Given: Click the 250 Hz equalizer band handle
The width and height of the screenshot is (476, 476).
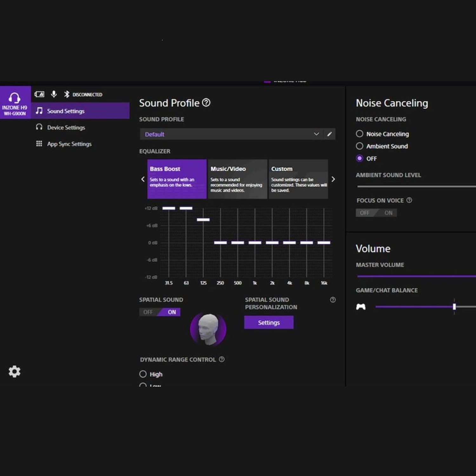Looking at the screenshot, I should [221, 242].
